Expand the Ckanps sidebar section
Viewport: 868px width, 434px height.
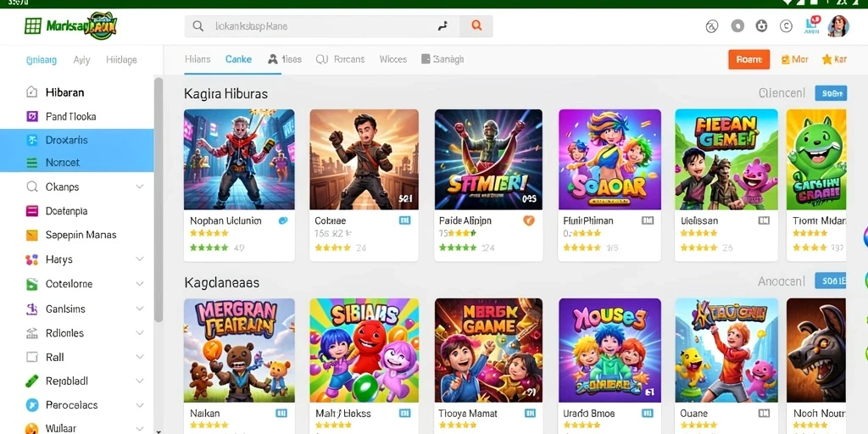click(x=140, y=187)
